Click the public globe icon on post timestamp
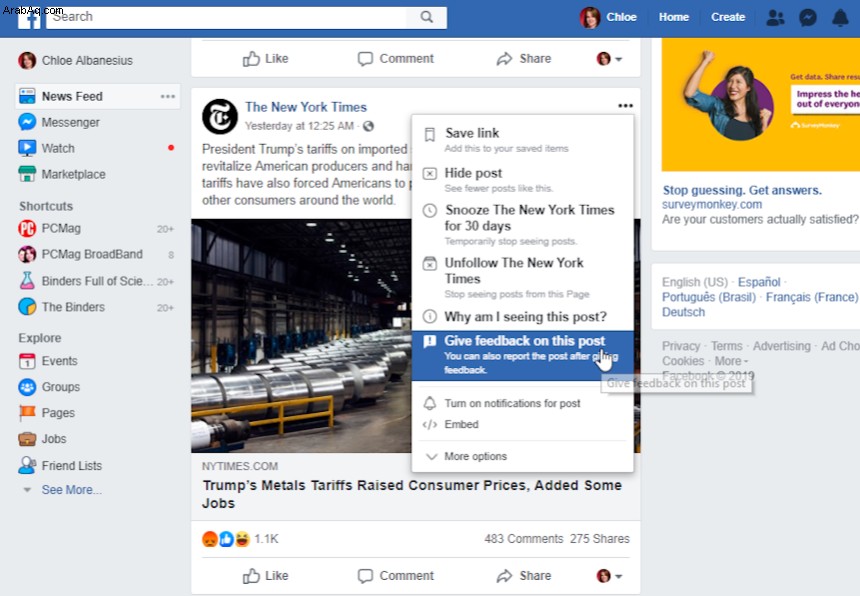860x596 pixels. click(x=369, y=126)
